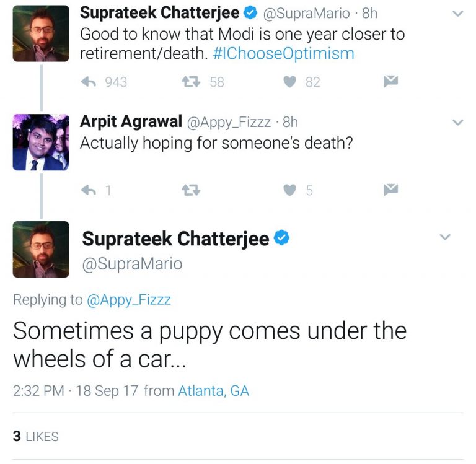Screen dimensions: 476x464
Task: Retweet Arpit Agrawal's tweet
Action: click(x=188, y=190)
